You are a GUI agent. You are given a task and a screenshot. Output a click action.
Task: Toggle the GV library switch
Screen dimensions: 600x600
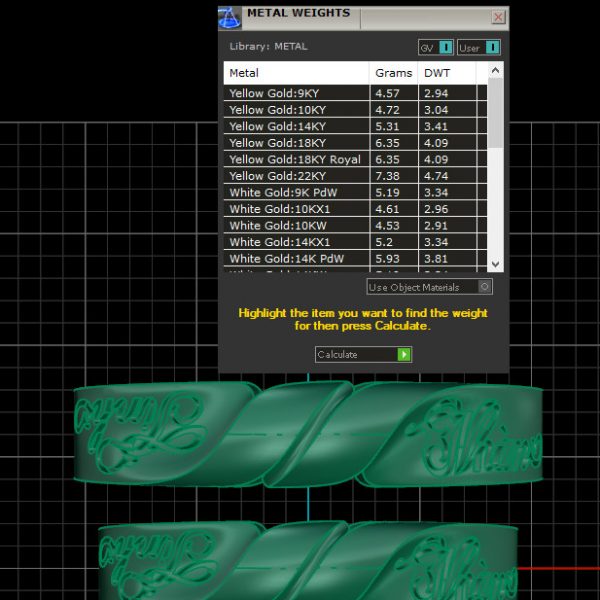tap(436, 47)
